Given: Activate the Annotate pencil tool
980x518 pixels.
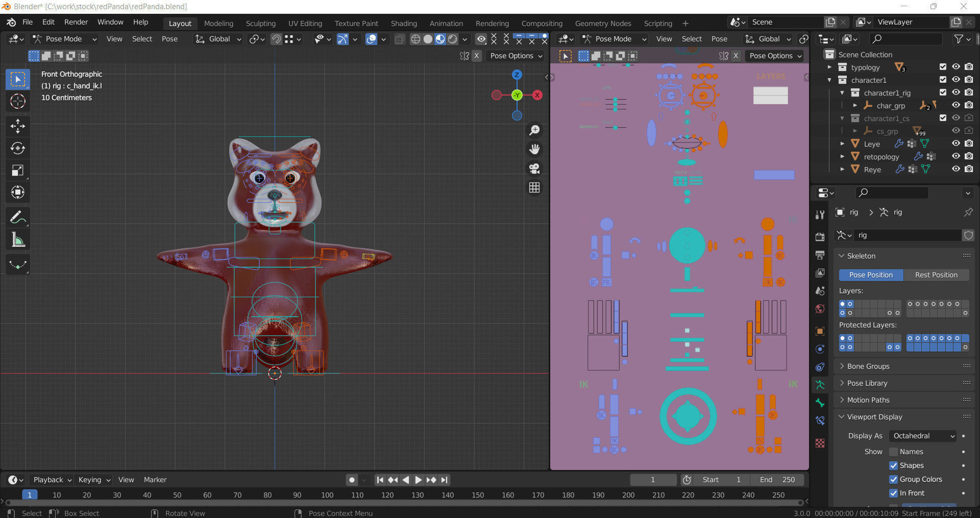Looking at the screenshot, I should (18, 218).
